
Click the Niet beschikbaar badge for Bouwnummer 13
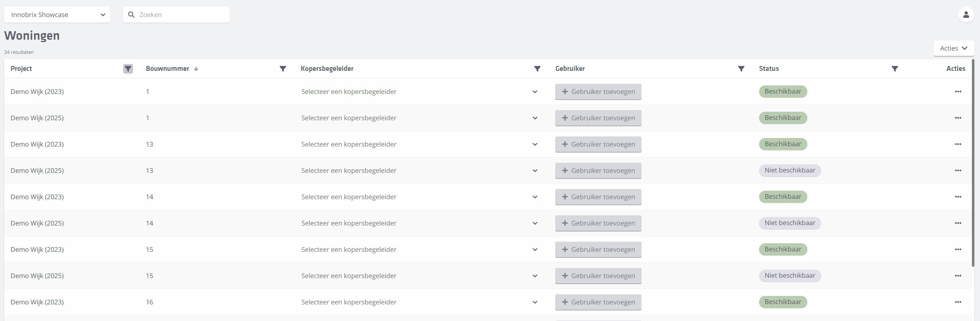coord(790,171)
